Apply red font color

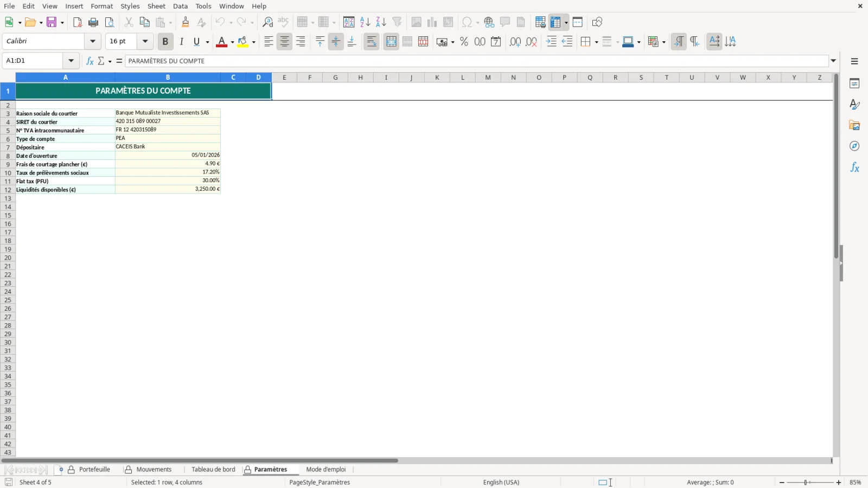(x=221, y=42)
